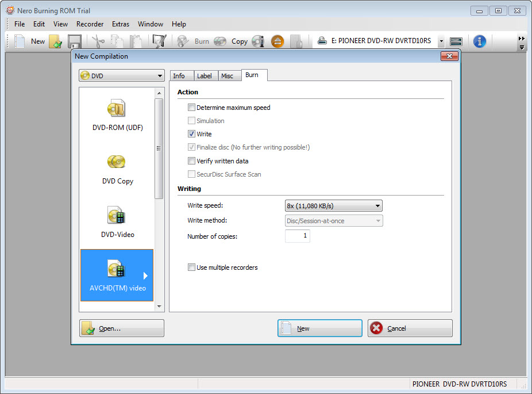Click the New button in dialog
Viewport: 532px width, 394px height.
click(x=320, y=328)
